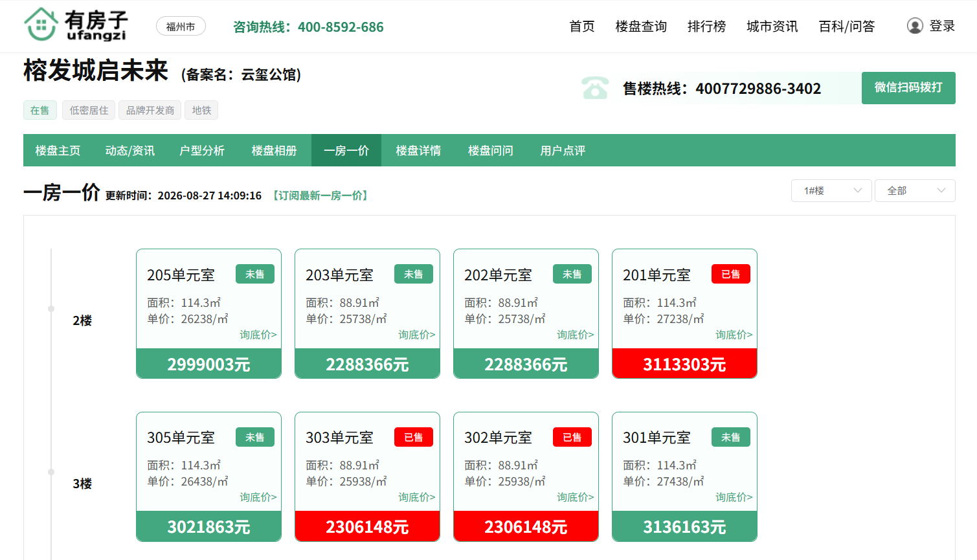977x560 pixels.
Task: Click the 低密居住 tag
Action: [89, 110]
